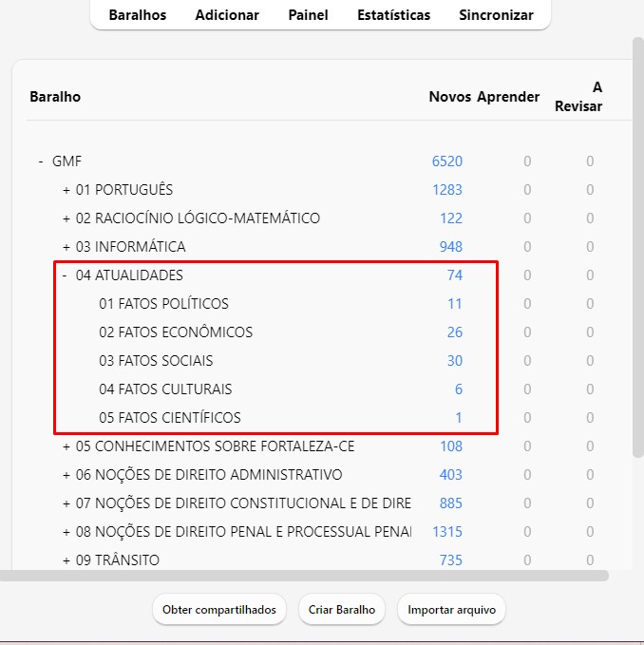This screenshot has width=644, height=645.
Task: Expand the 09 TRÂNSITO deck
Action: click(x=66, y=560)
